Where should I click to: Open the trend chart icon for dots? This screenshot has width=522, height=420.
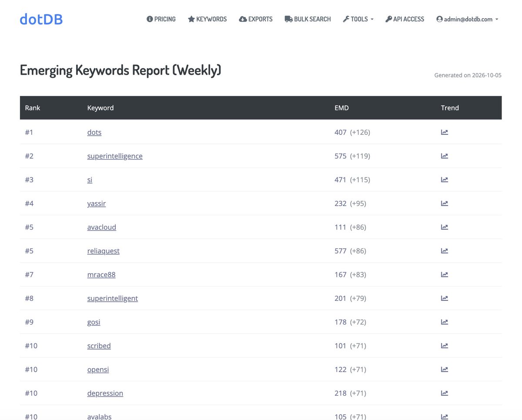pos(444,132)
